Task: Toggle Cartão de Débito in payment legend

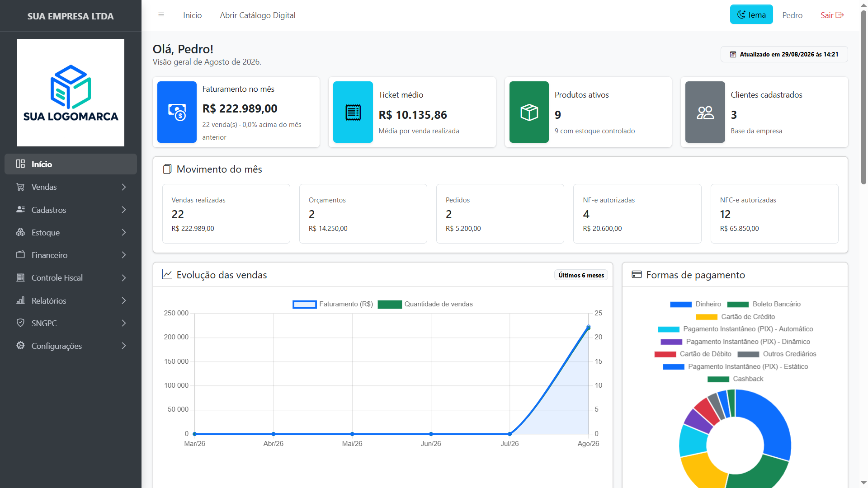Action: 693,354
